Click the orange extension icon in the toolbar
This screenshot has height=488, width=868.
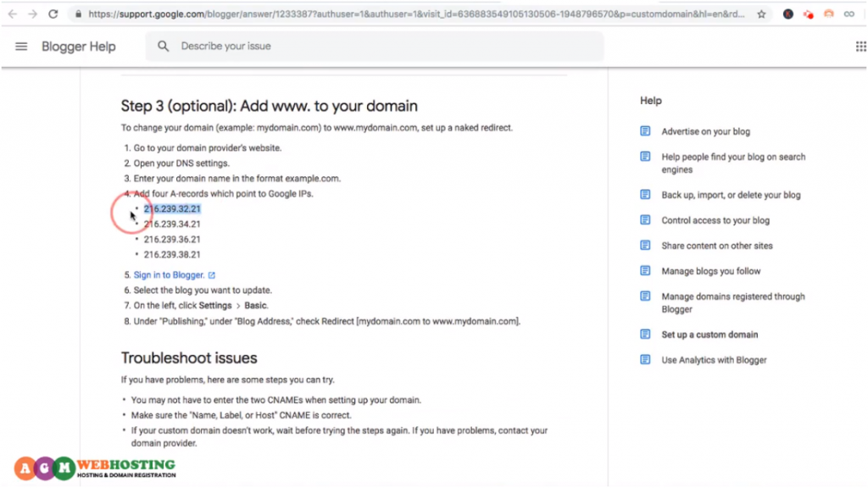coord(829,14)
